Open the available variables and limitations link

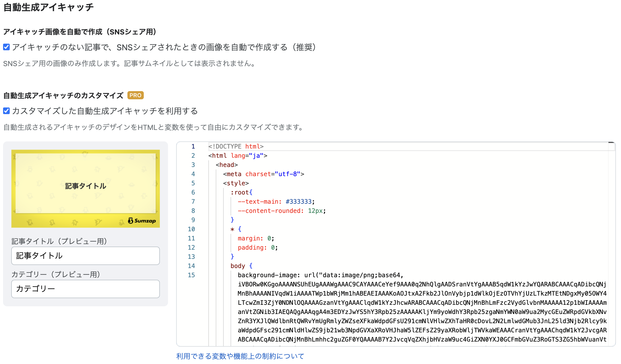click(240, 356)
